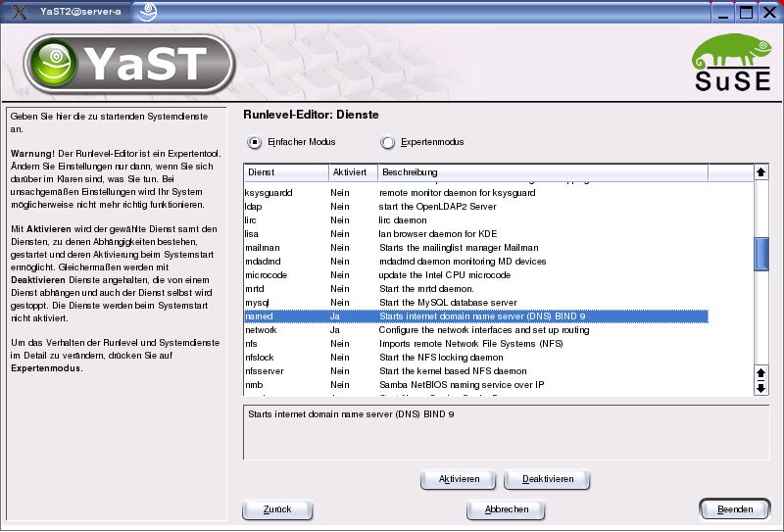This screenshot has height=532, width=784.
Task: Select the lisa service row
Action: [x=476, y=234]
